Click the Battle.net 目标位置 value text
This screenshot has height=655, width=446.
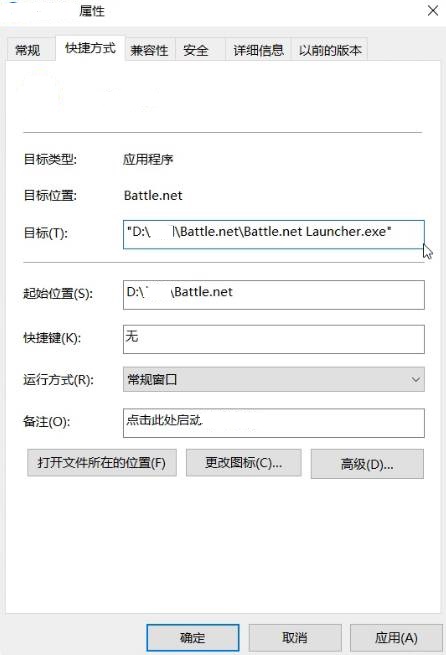153,195
